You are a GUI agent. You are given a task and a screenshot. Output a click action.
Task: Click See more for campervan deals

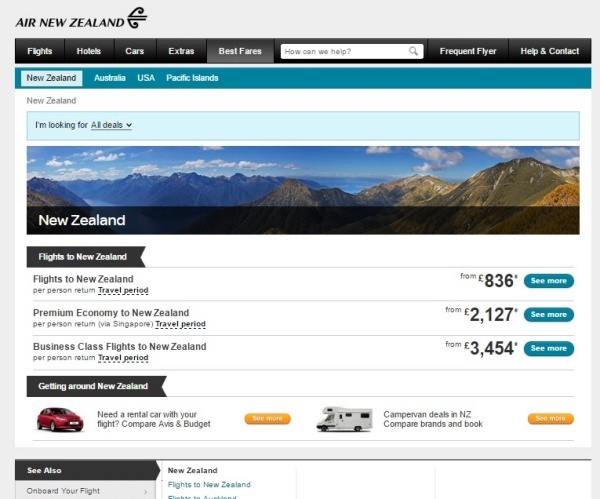(x=551, y=418)
